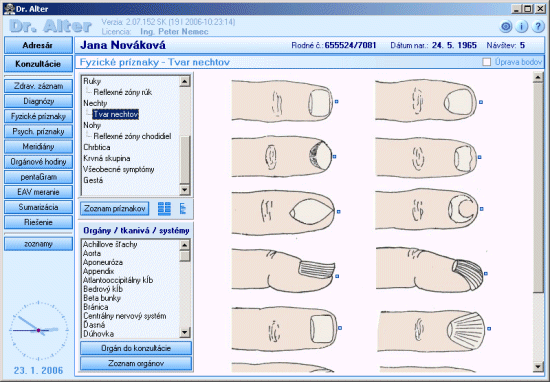
Task: Select the shaded nail tip marker
Action: pos(334,156)
